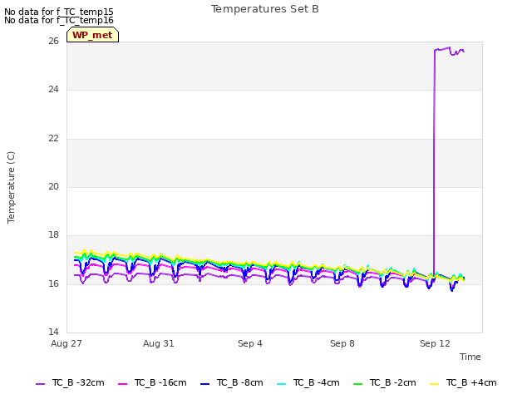
Task: Click the 22 y-axis tick label
Action: [53, 139]
